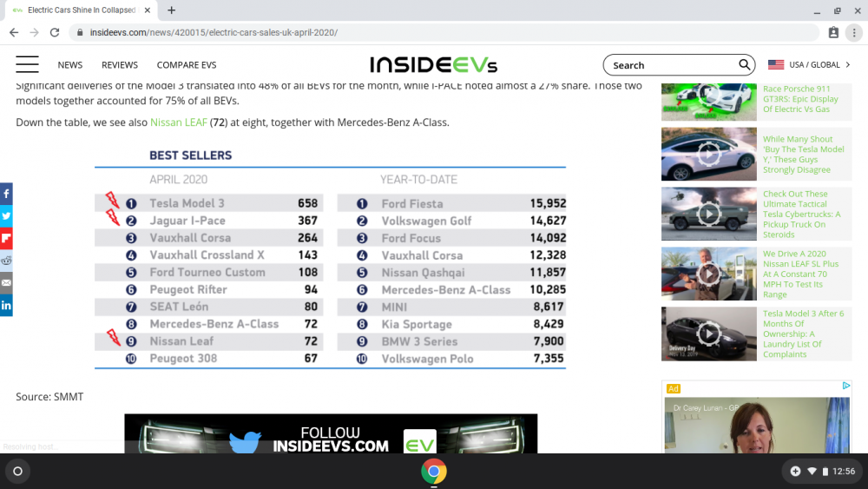
Task: Share article via email icon
Action: point(6,283)
